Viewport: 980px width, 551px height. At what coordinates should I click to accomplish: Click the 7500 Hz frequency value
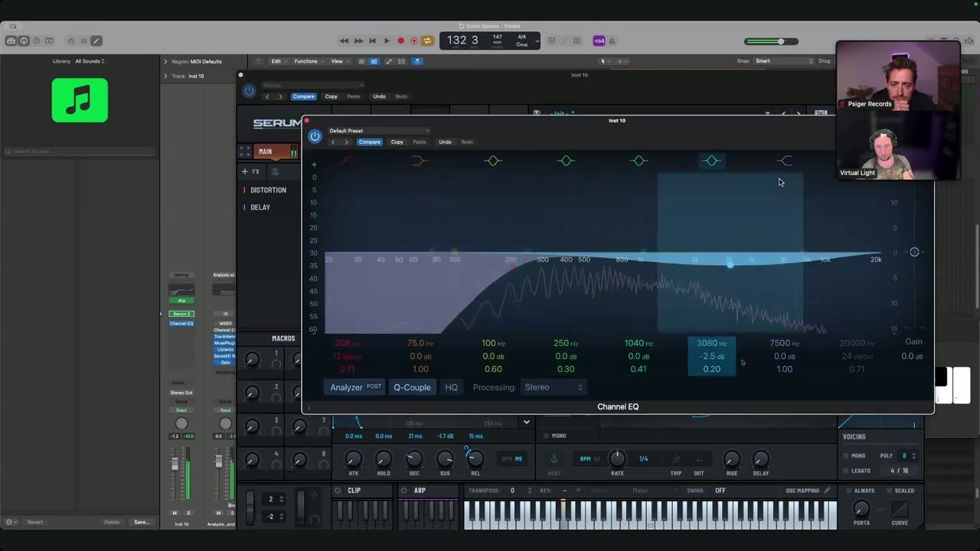[x=784, y=343]
